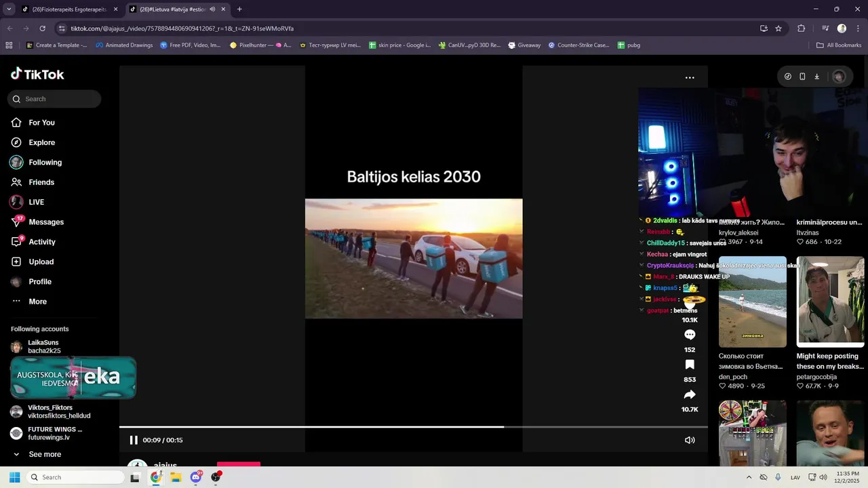This screenshot has height=488, width=868.
Task: Pause the TikTok video
Action: pyautogui.click(x=134, y=441)
